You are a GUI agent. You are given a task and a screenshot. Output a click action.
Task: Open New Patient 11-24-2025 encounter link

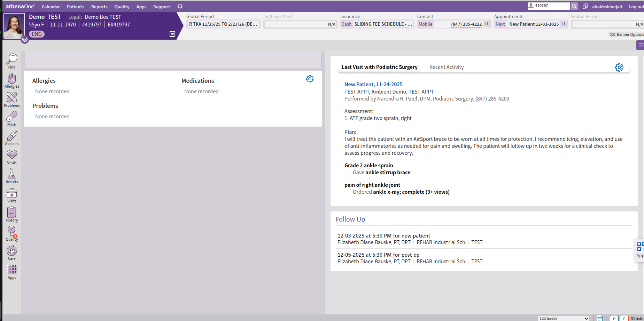tap(373, 85)
